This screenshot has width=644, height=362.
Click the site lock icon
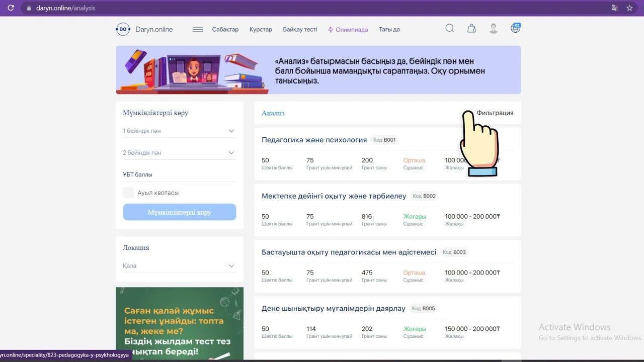[29, 8]
